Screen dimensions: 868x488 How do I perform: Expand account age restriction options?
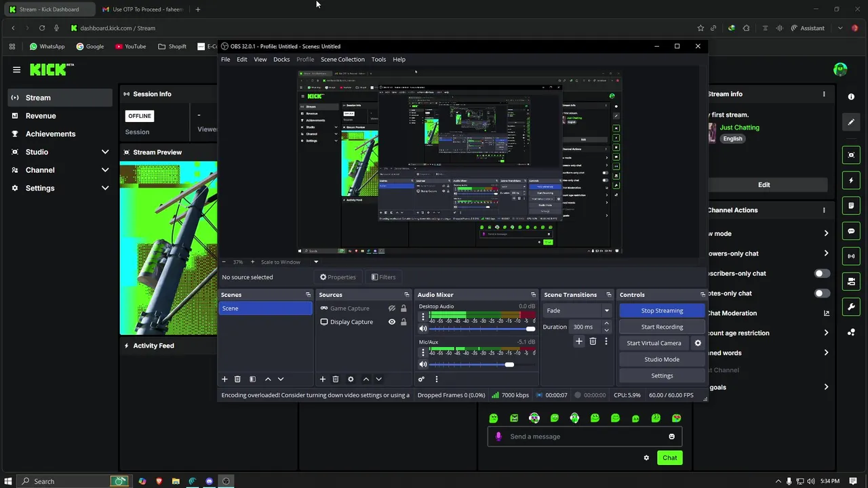pyautogui.click(x=826, y=333)
